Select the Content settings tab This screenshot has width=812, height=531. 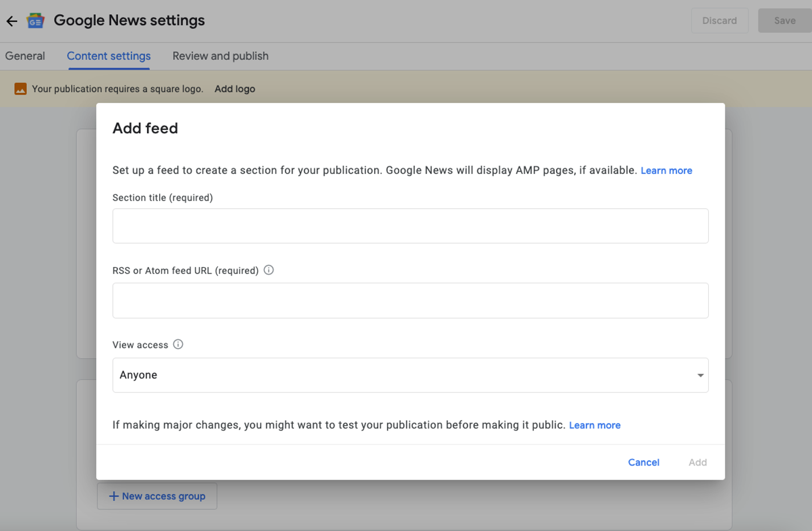tap(108, 56)
